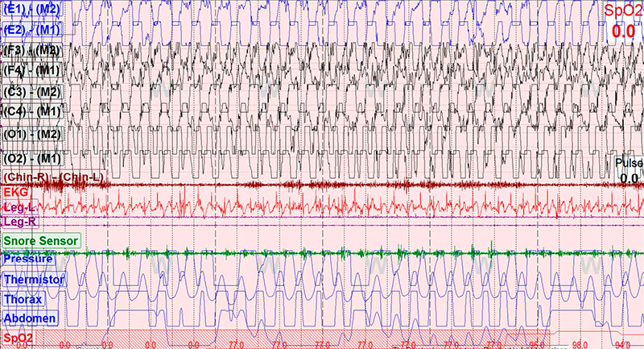The image size is (644, 349).
Task: Select the Leg-R channel label
Action: [21, 222]
